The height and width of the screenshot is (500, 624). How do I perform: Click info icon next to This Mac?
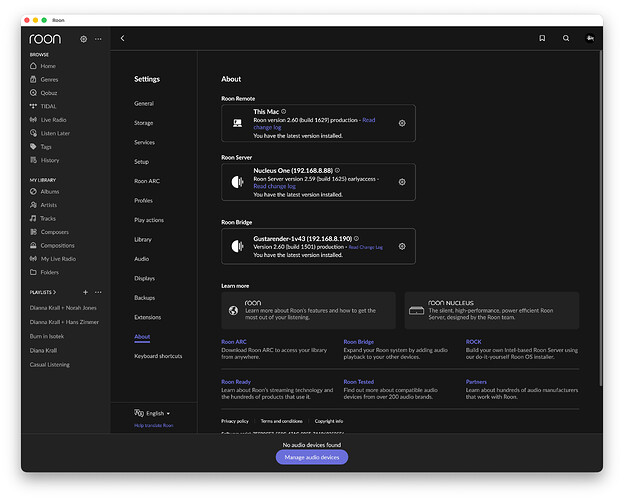point(283,111)
